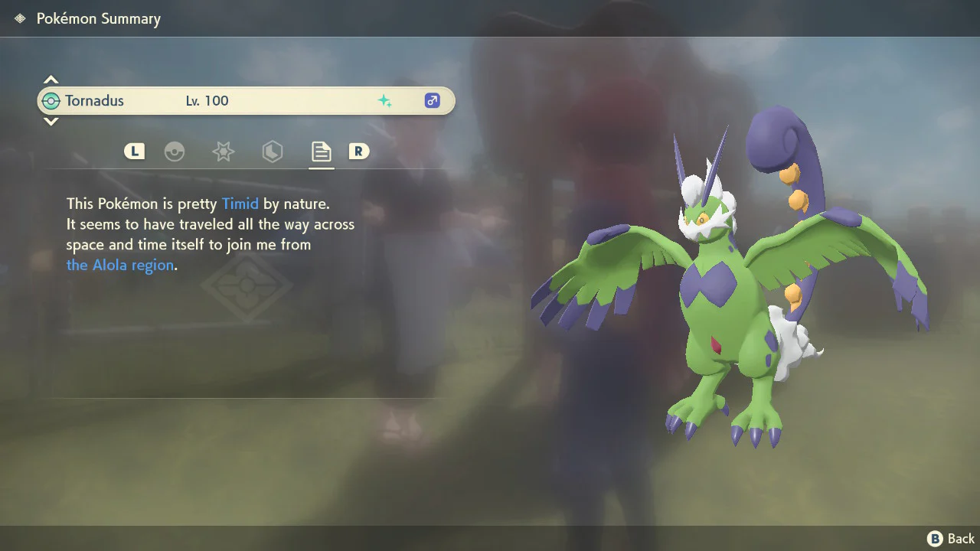Select the down arrow below Tornadus
980x551 pixels.
tap(51, 121)
